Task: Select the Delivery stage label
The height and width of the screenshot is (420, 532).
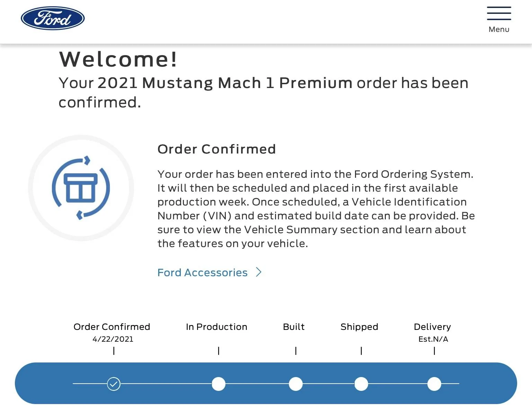Action: [432, 327]
